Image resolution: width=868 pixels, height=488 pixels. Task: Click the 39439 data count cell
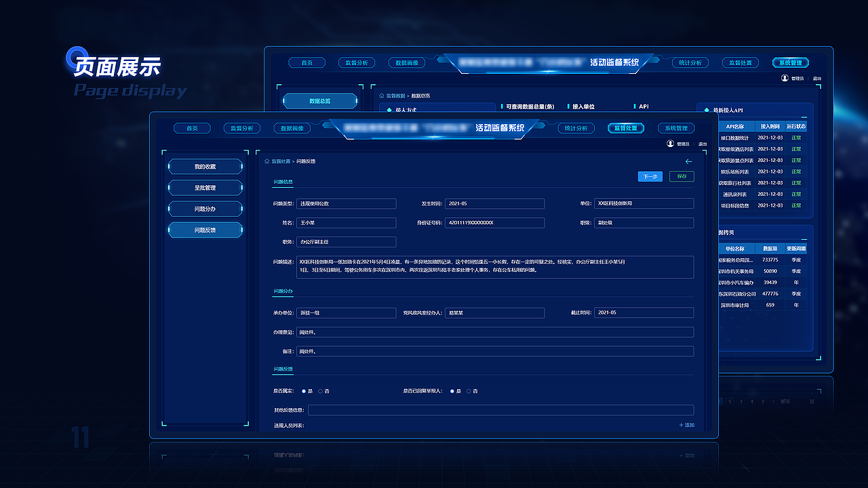(x=770, y=283)
